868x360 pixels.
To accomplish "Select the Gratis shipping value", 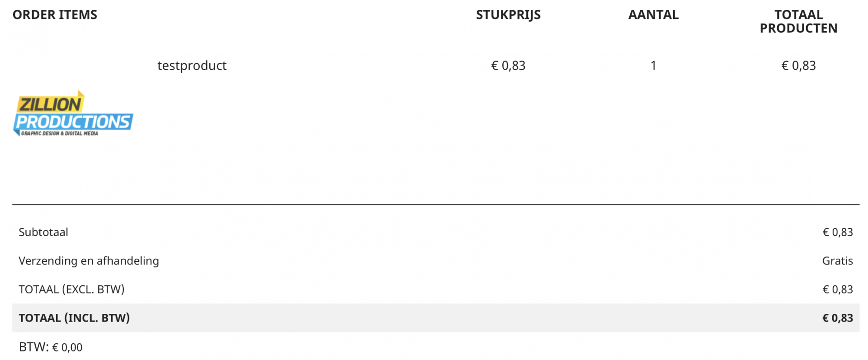I will (837, 261).
